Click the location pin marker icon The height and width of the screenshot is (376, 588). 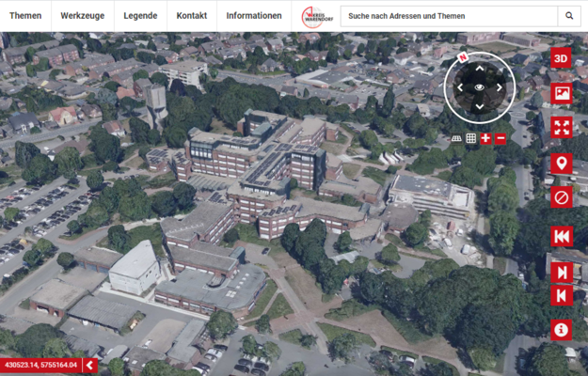click(x=562, y=164)
